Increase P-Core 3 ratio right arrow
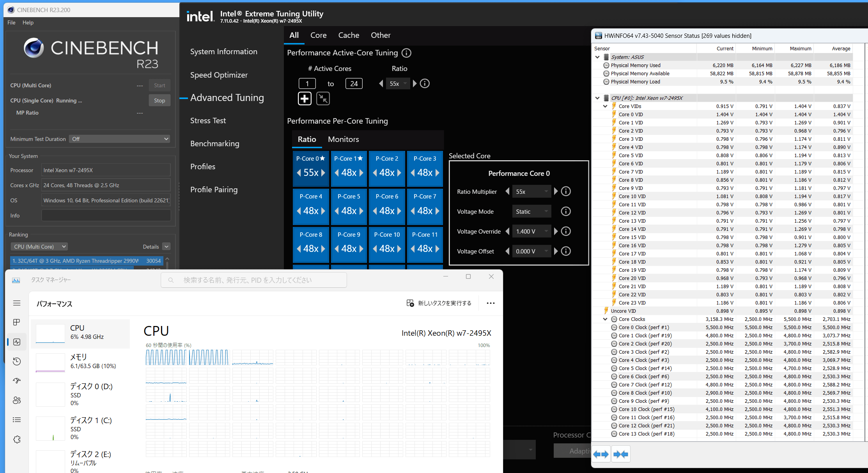This screenshot has height=473, width=868. (x=437, y=173)
